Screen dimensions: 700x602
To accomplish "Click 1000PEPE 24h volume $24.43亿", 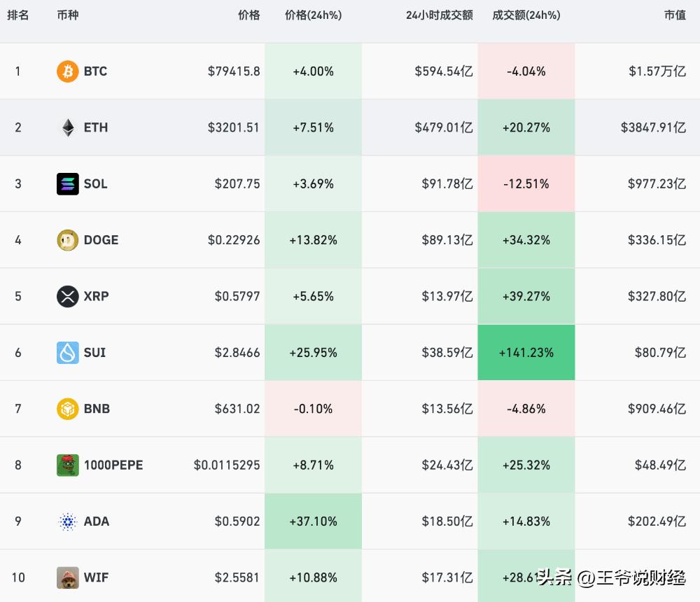I will 447,465.
